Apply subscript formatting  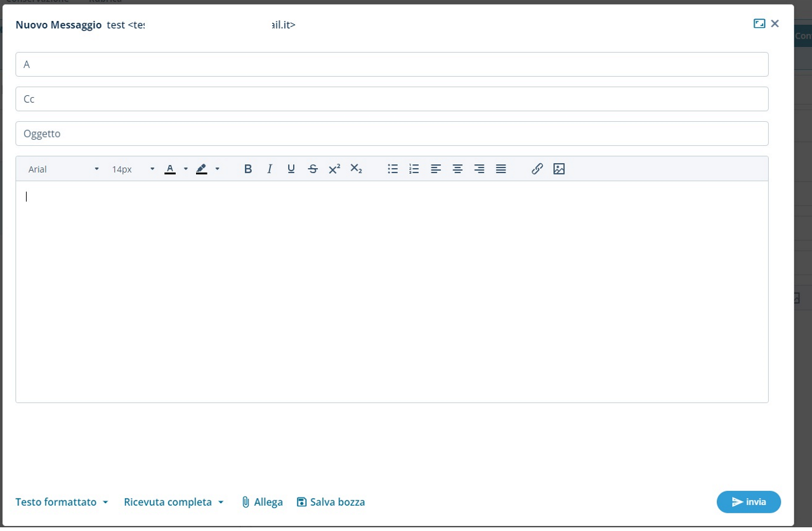coord(356,169)
